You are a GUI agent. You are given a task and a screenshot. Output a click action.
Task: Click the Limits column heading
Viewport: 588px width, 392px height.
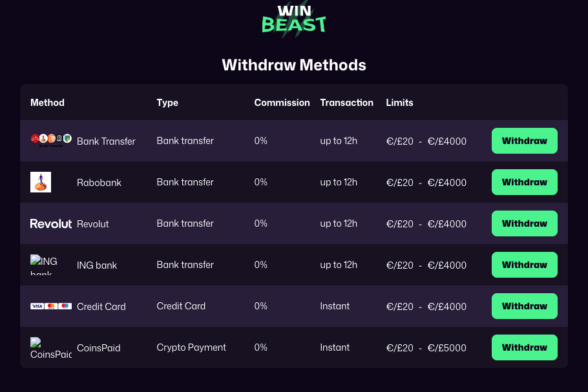399,102
